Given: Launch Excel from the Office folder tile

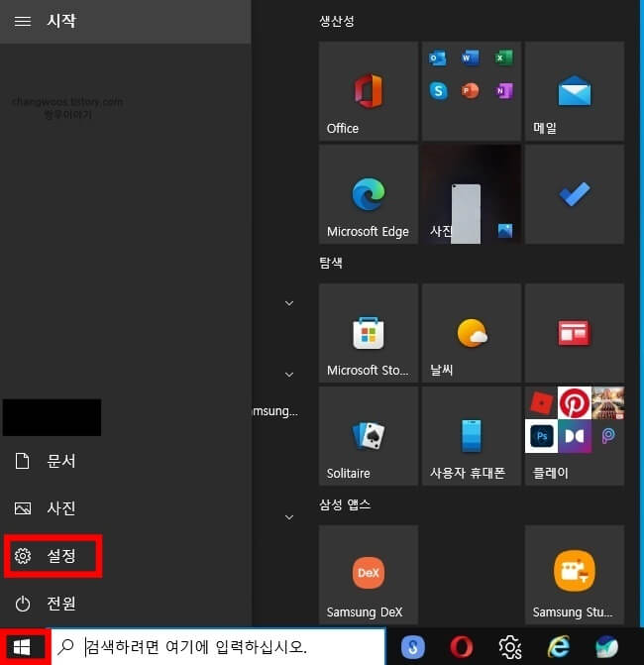Looking at the screenshot, I should pyautogui.click(x=503, y=57).
